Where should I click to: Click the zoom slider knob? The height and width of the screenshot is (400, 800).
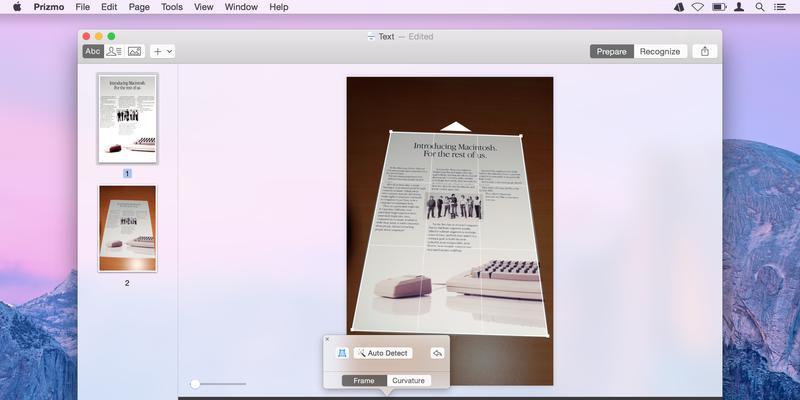tap(195, 384)
